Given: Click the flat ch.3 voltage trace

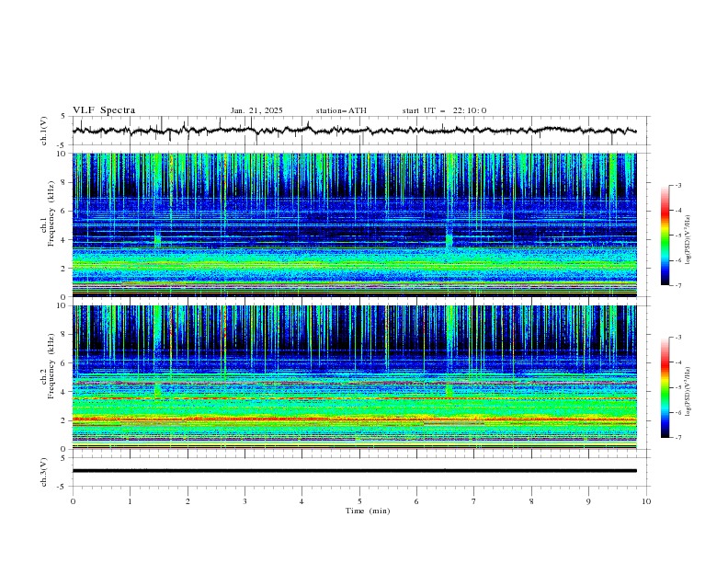Looking at the screenshot, I should pyautogui.click(x=354, y=471).
